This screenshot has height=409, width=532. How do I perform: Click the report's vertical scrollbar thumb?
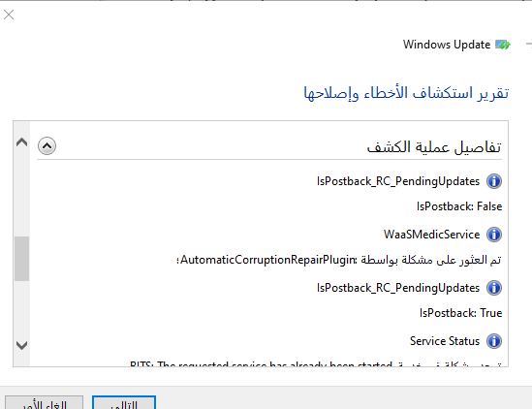tap(21, 259)
